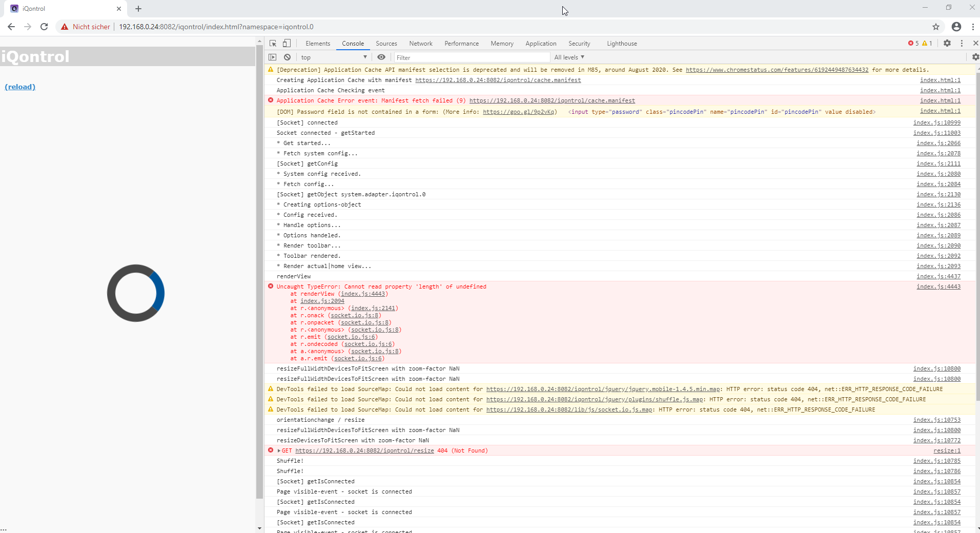The image size is (980, 533).
Task: Open the Lighthouse tab
Action: (x=622, y=44)
